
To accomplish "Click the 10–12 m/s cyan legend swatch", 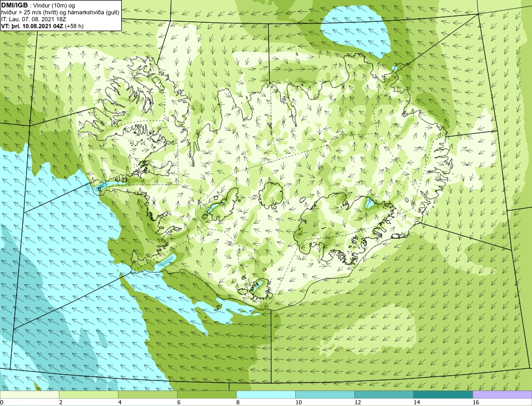I will [x=325, y=394].
